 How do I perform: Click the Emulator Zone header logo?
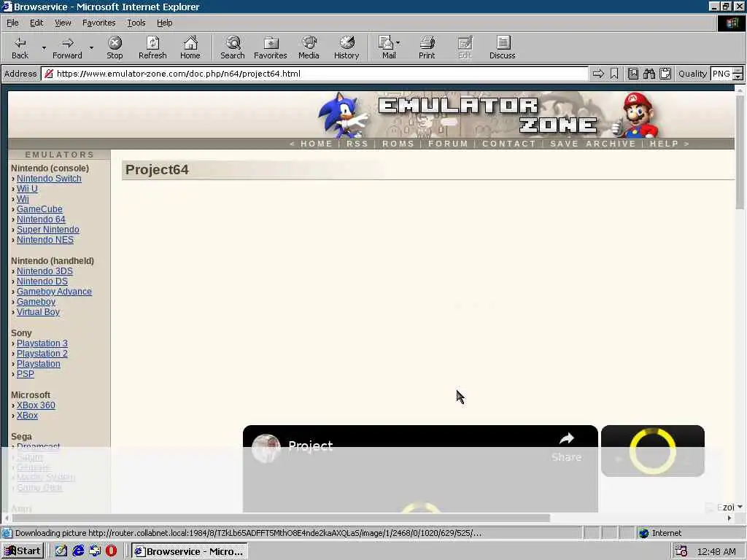coord(487,114)
